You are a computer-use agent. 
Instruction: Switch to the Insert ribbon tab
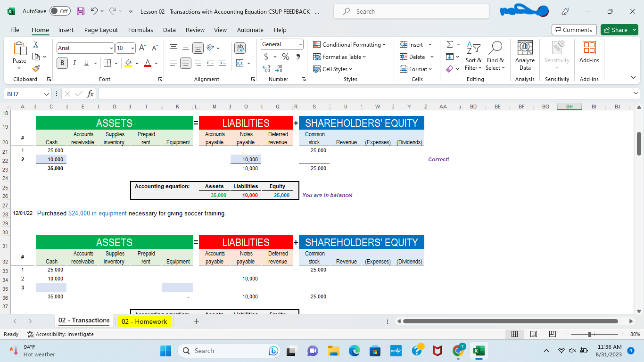click(x=66, y=30)
